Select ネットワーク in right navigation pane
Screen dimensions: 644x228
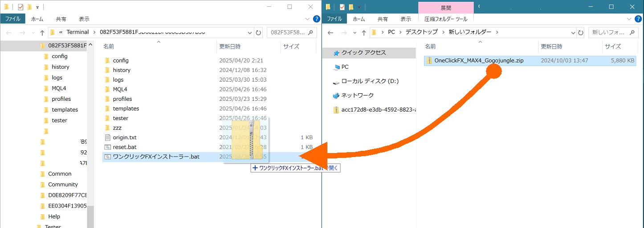click(358, 95)
